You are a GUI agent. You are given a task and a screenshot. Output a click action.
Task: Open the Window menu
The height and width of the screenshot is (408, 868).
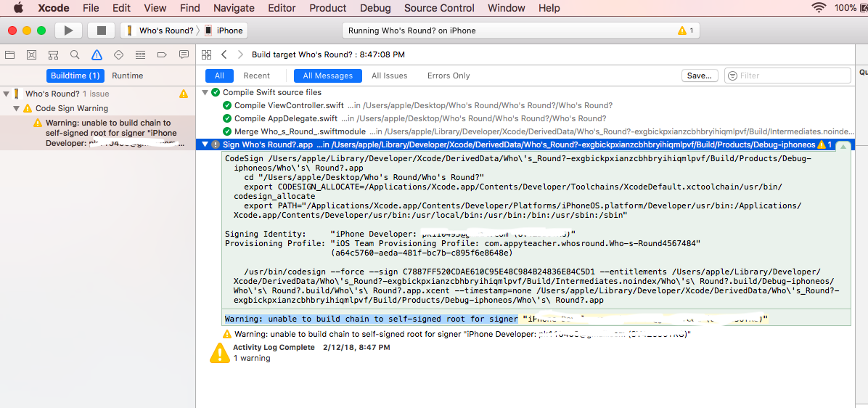506,8
